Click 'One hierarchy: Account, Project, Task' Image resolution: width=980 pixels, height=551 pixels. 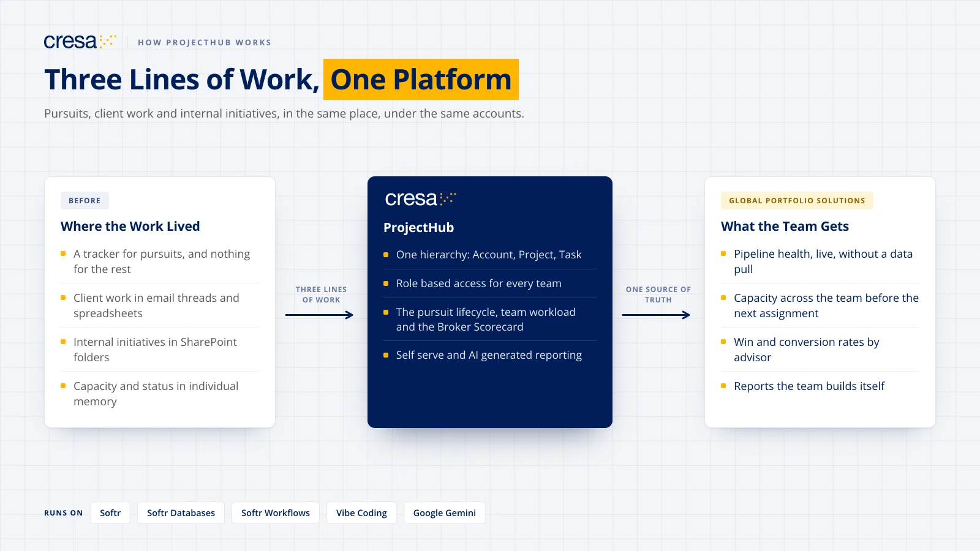tap(489, 255)
